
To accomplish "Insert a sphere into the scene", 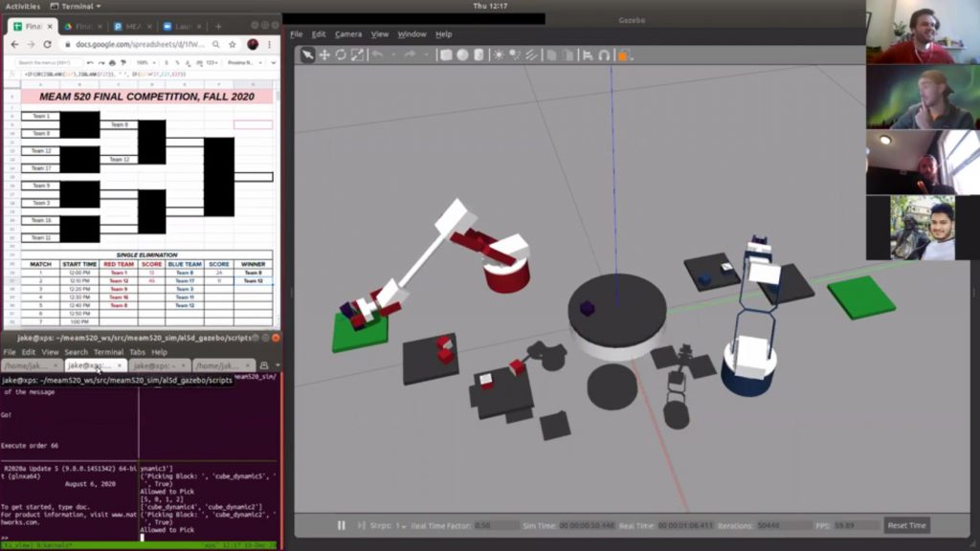I will tap(461, 55).
